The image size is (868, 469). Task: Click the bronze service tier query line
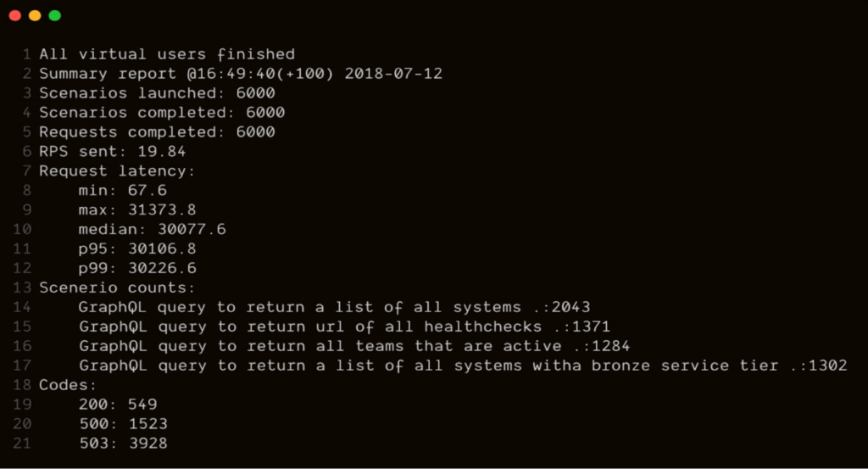click(463, 366)
